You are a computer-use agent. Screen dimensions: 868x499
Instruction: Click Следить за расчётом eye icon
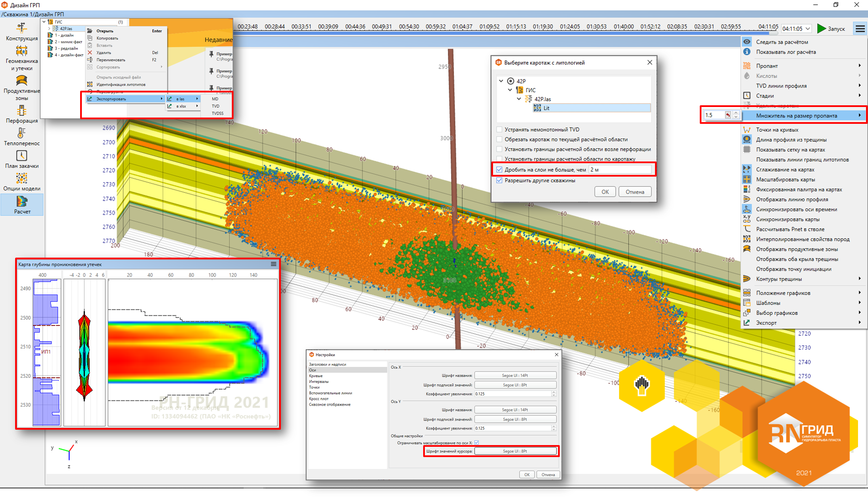click(x=747, y=42)
